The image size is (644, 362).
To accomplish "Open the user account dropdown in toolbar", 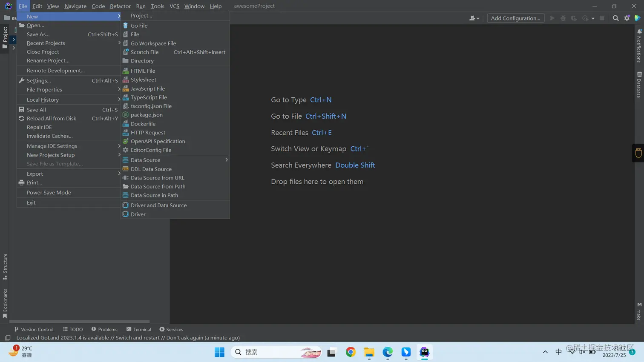I will pos(474,18).
